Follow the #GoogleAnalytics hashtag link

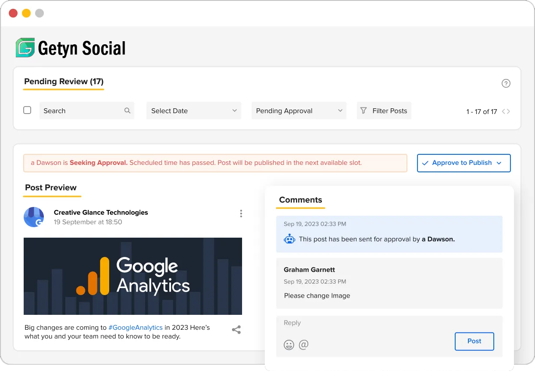(x=136, y=328)
